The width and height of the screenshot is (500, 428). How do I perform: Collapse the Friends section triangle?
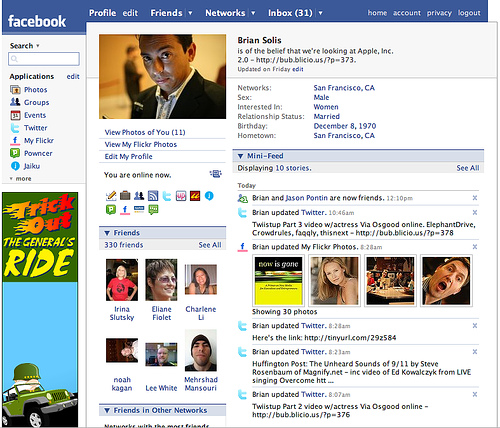[107, 233]
